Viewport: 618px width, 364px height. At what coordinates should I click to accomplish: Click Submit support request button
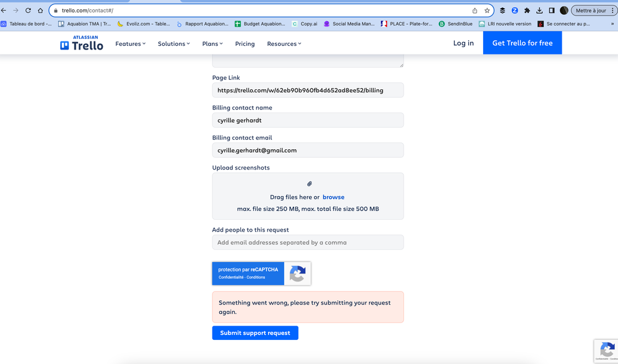coord(255,333)
